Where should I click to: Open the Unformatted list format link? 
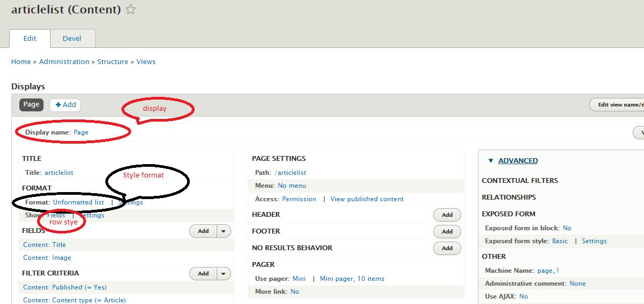[x=78, y=202]
